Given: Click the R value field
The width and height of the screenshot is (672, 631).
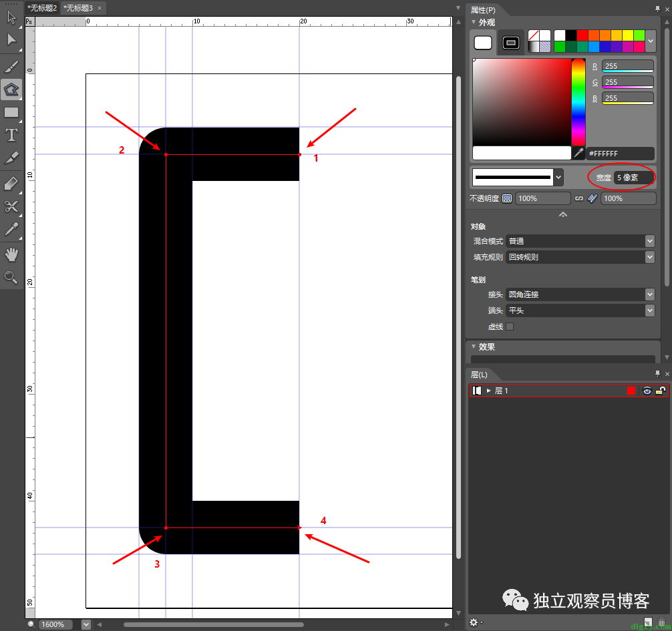Looking at the screenshot, I should point(627,66).
